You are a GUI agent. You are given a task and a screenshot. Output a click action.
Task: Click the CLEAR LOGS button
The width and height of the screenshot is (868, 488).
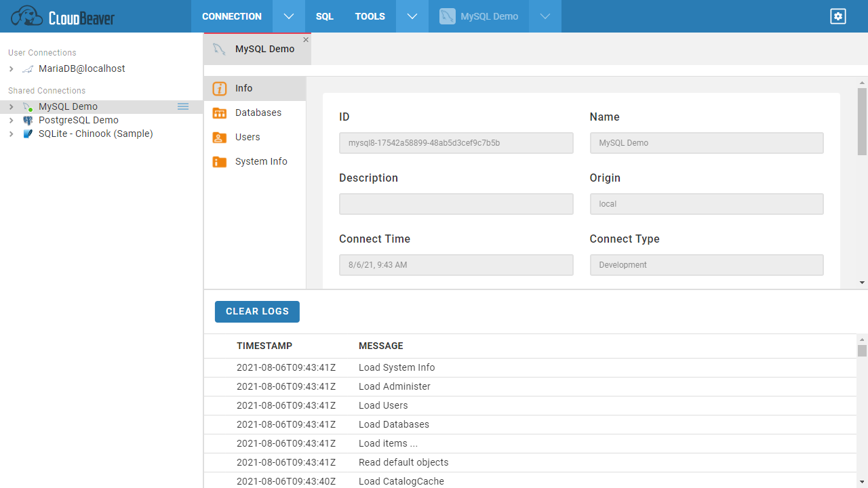[257, 311]
